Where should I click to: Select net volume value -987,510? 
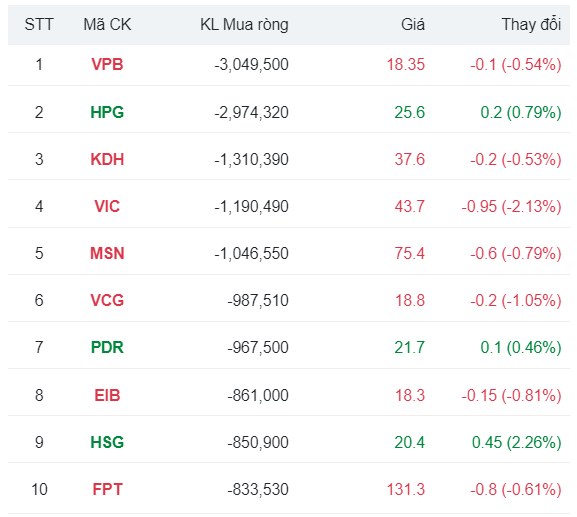click(x=258, y=300)
